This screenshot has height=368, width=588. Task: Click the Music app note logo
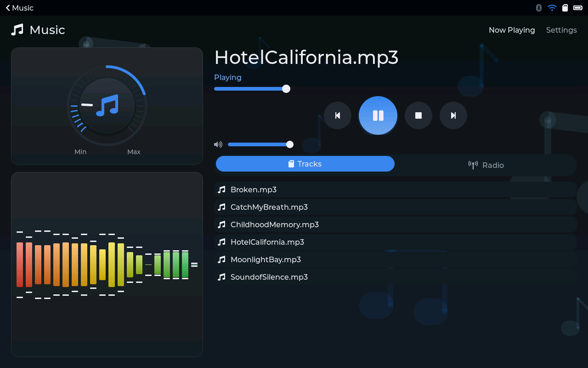(x=17, y=30)
